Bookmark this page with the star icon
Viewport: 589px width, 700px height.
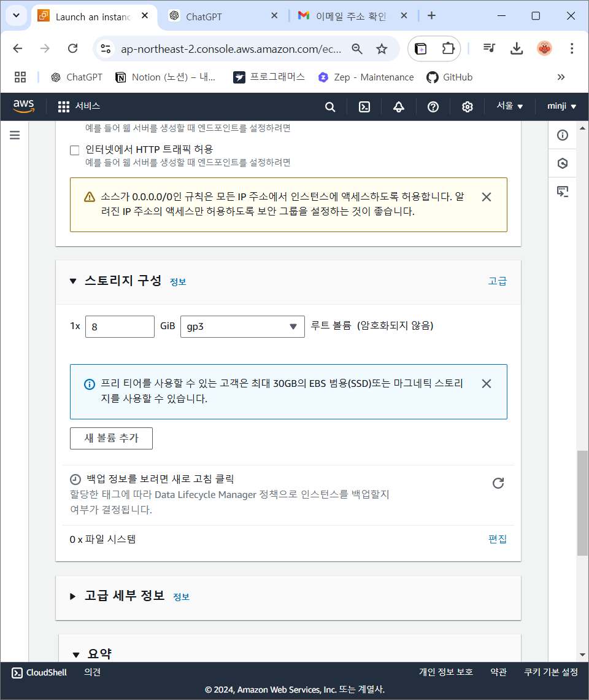tap(382, 49)
